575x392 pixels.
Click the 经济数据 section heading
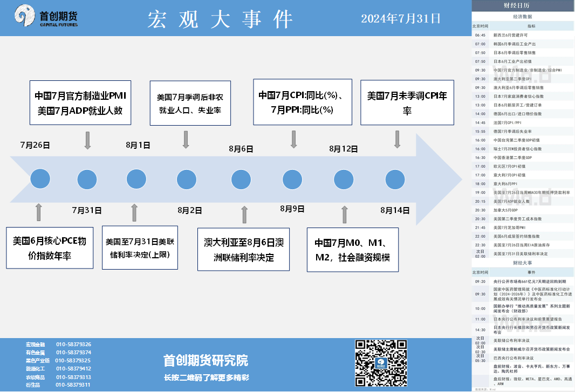pyautogui.click(x=523, y=17)
